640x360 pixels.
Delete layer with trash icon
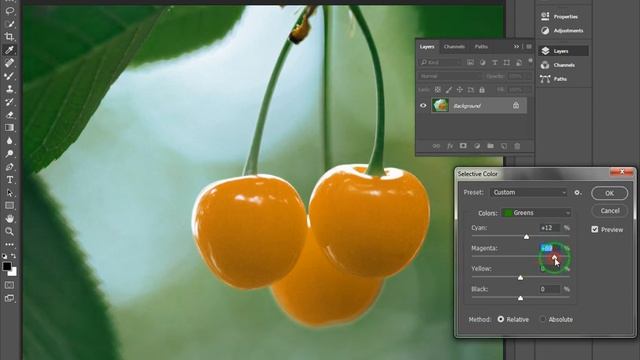(x=517, y=146)
